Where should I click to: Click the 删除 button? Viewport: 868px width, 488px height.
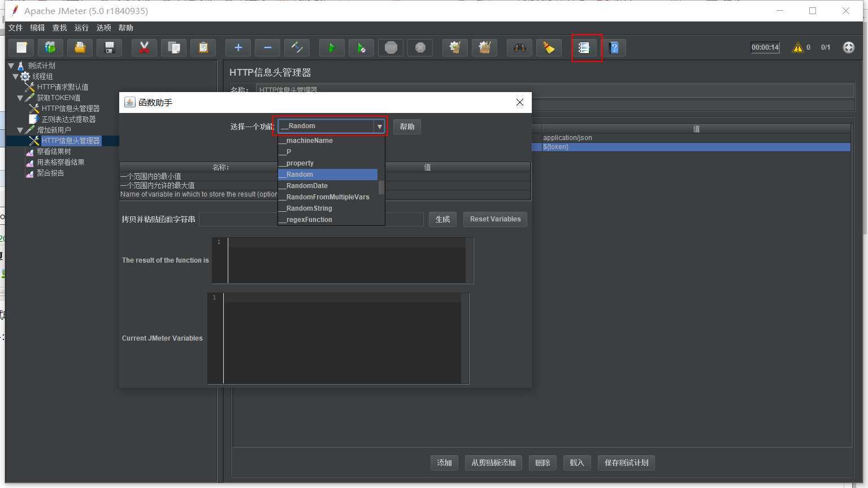[542, 463]
